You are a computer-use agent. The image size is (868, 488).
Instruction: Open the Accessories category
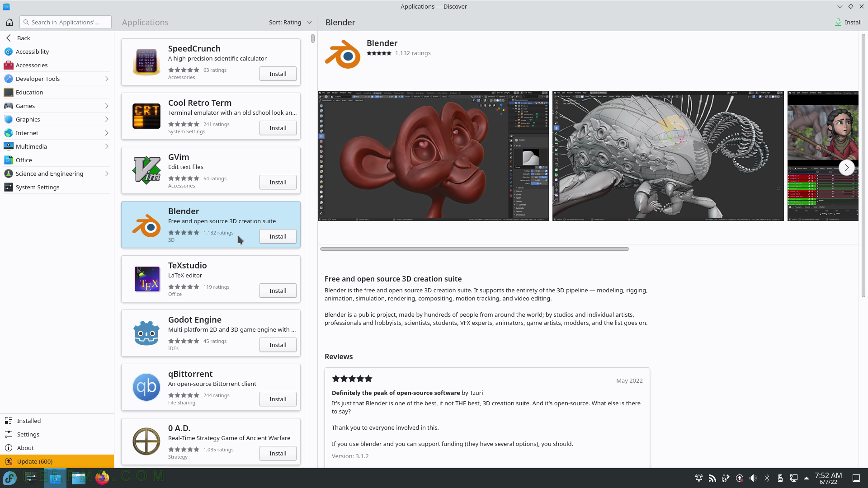click(x=57, y=65)
